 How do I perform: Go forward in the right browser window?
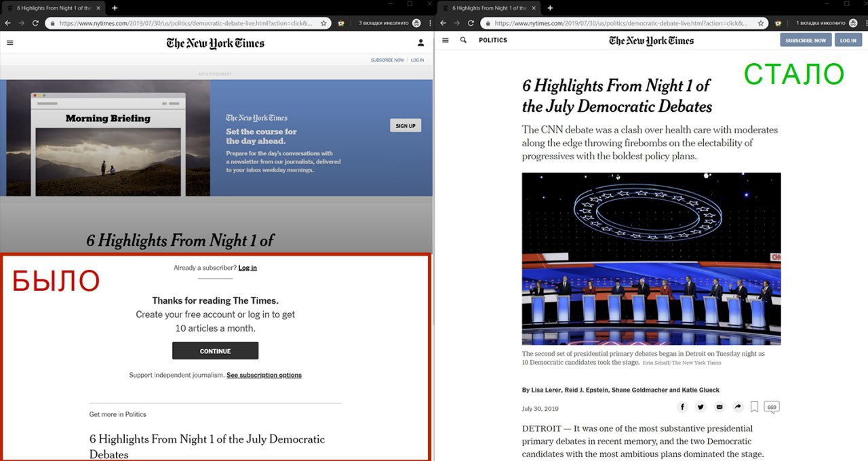point(457,23)
